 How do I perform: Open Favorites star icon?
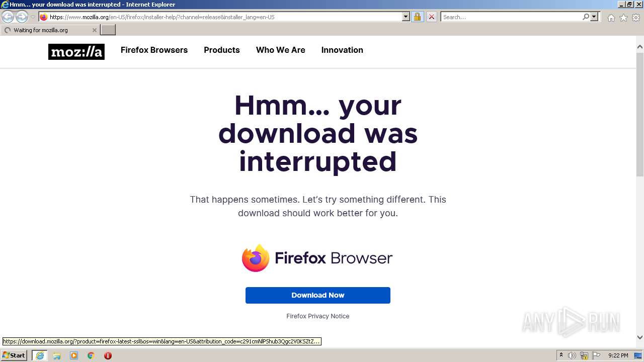coord(623,18)
